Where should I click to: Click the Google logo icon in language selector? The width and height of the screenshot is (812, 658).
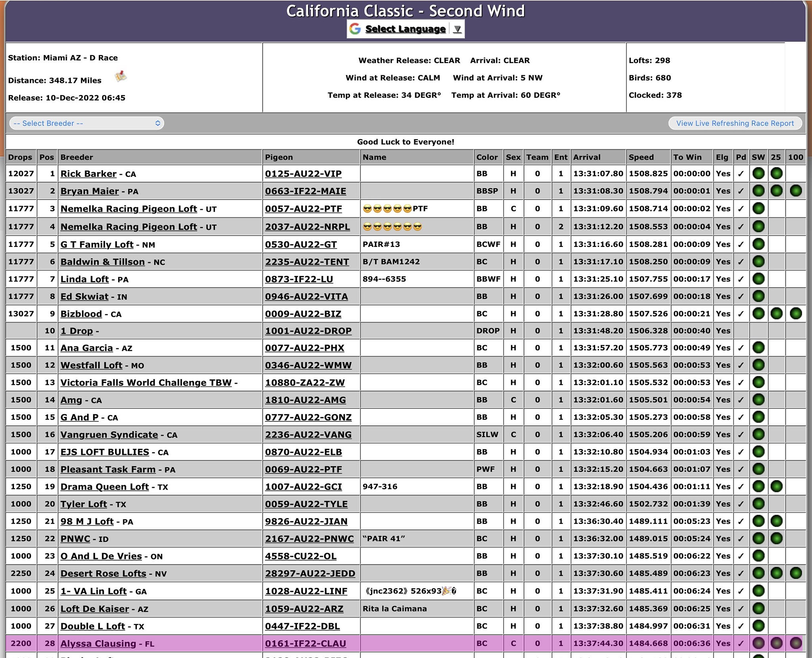coord(355,29)
